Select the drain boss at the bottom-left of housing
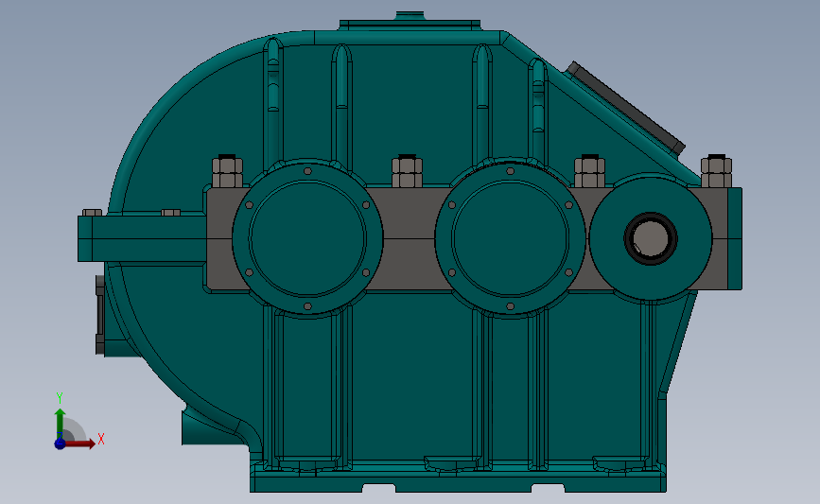Viewport: 820px width, 504px height. (x=213, y=429)
